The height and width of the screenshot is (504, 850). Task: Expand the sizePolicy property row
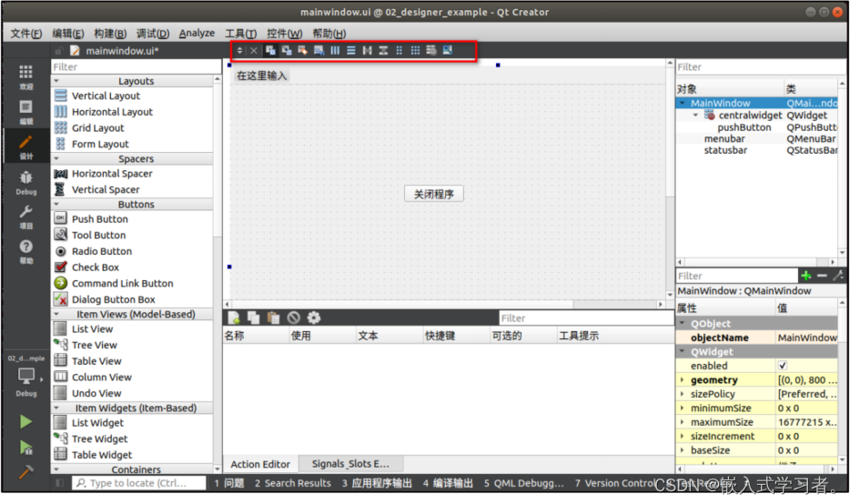682,394
